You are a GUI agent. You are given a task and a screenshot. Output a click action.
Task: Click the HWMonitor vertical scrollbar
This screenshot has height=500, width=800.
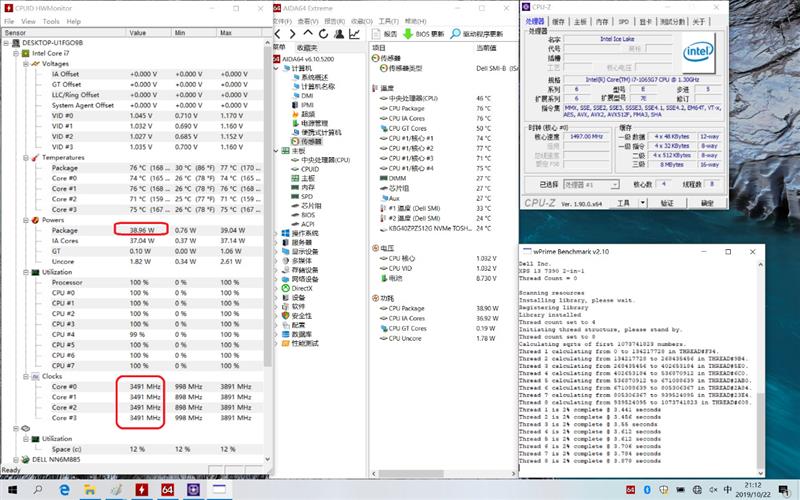[x=267, y=204]
